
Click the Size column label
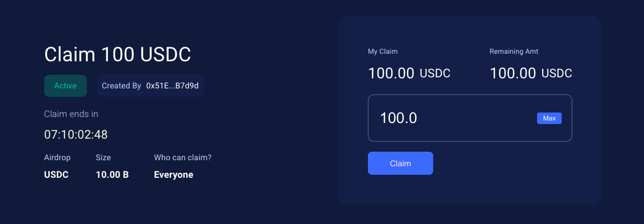coord(103,158)
